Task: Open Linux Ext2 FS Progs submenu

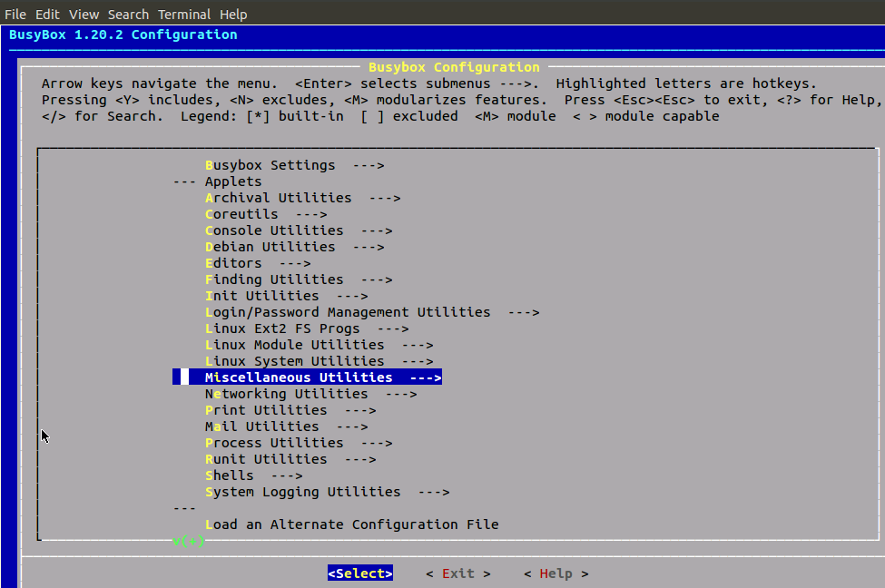Action: pos(307,329)
